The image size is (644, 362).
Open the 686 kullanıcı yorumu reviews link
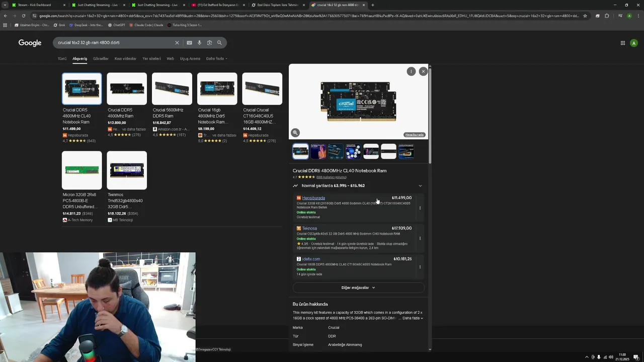(331, 177)
